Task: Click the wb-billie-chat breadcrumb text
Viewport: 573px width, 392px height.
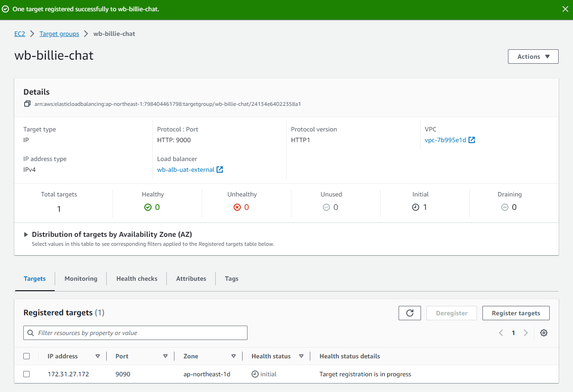Action: coord(114,34)
